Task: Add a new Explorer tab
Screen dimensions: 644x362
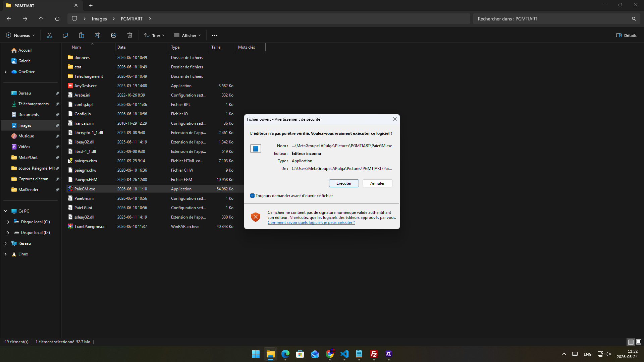Action: [x=91, y=5]
